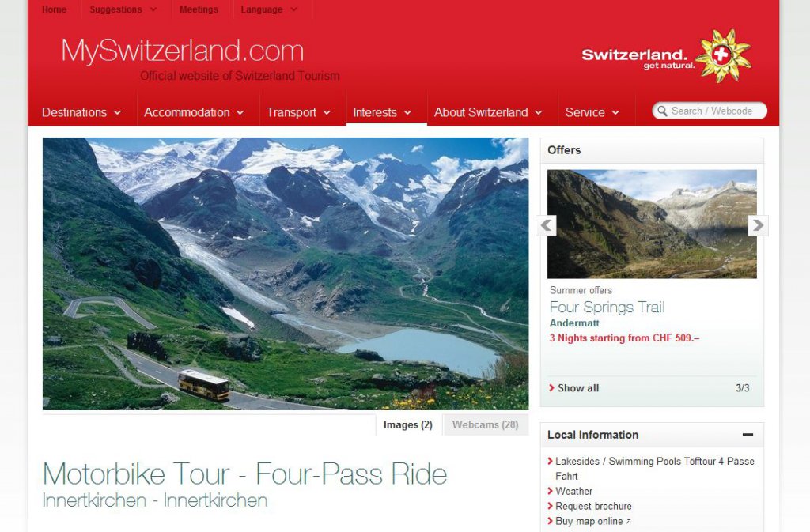Open the Transport menu
Viewport: 810px width, 532px height.
298,112
